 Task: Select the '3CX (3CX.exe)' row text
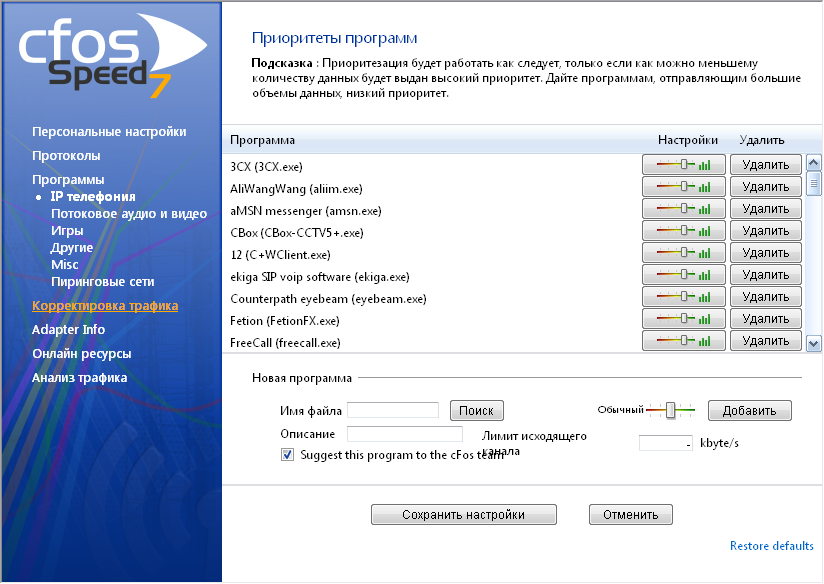[266, 167]
